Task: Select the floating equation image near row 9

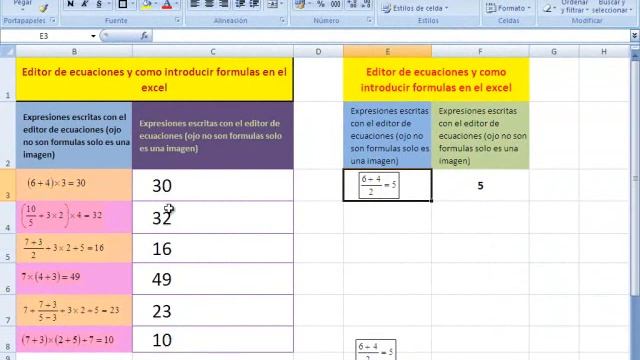Action: tap(376, 350)
